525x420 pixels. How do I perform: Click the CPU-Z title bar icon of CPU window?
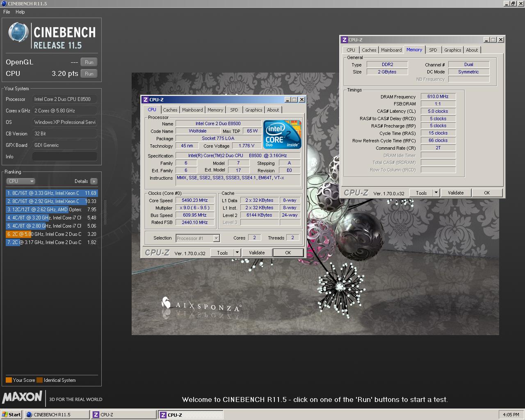pos(145,100)
